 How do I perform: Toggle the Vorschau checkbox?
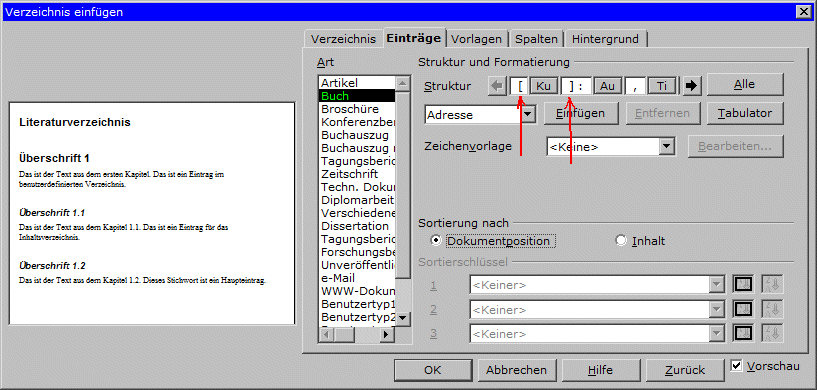(x=736, y=366)
